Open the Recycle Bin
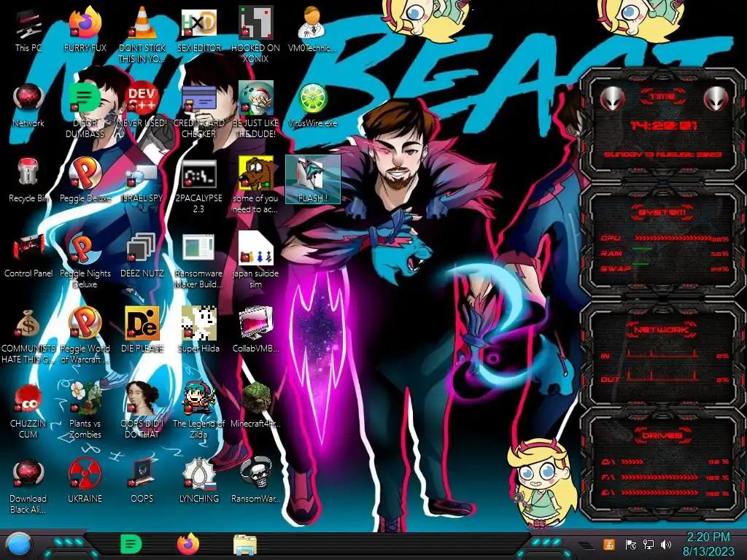747x560 pixels. coord(28,181)
